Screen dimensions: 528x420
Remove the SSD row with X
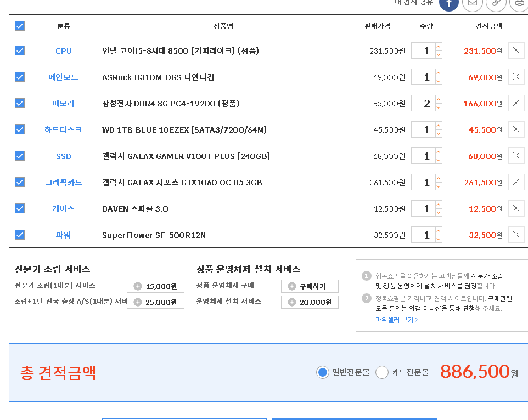click(x=516, y=156)
